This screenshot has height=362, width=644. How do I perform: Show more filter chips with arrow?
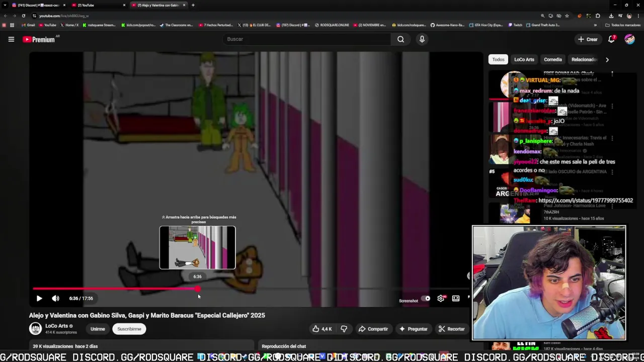[x=607, y=59]
